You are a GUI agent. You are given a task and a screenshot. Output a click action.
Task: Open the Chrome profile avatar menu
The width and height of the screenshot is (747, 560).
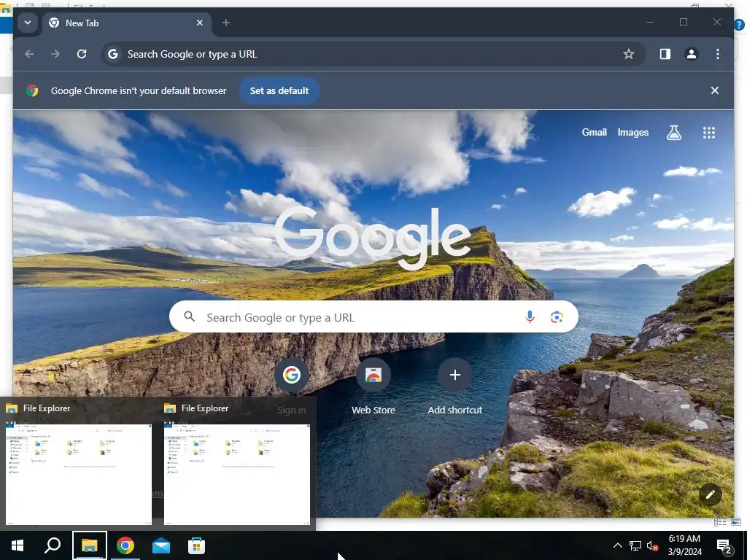click(692, 54)
